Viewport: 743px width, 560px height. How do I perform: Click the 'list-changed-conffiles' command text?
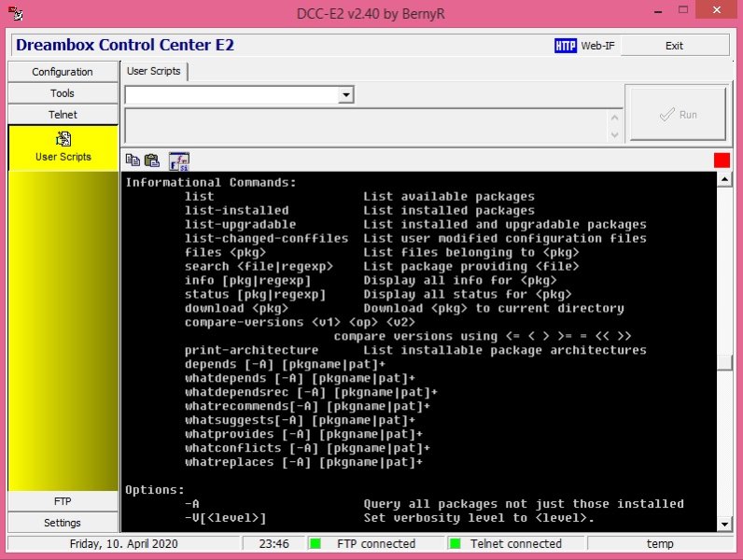266,238
